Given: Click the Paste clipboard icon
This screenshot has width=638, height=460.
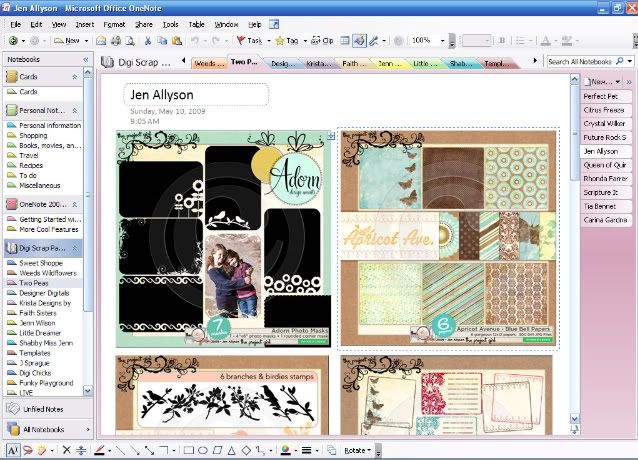Looking at the screenshot, I should [x=176, y=40].
